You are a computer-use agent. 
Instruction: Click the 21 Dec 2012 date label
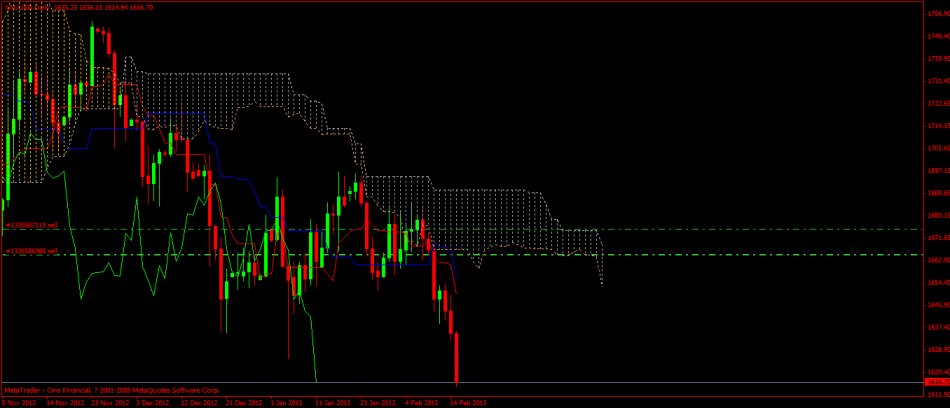(x=243, y=403)
